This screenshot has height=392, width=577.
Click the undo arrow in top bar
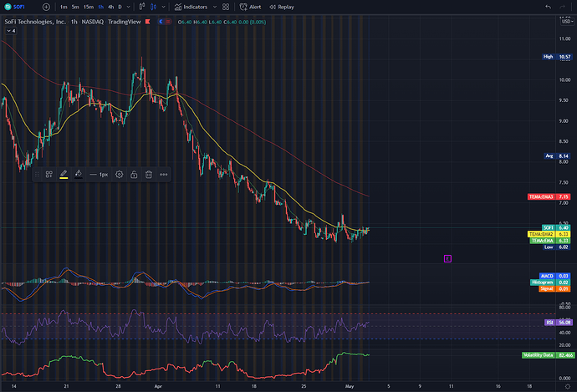point(549,7)
